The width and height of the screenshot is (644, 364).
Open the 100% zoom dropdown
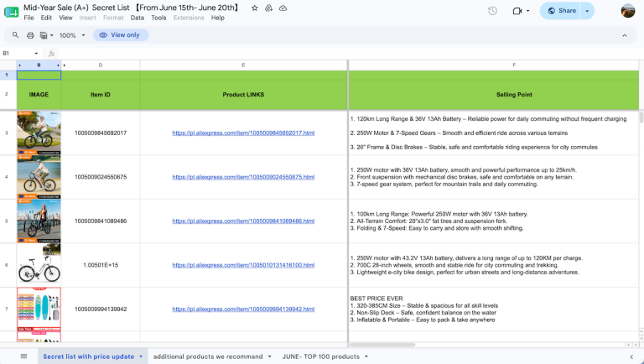[72, 35]
